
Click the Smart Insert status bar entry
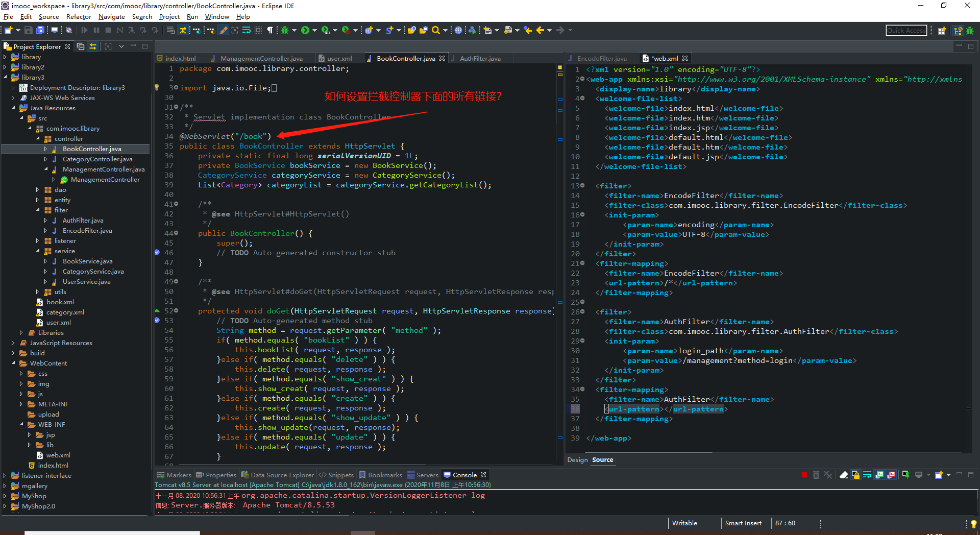tap(743, 523)
